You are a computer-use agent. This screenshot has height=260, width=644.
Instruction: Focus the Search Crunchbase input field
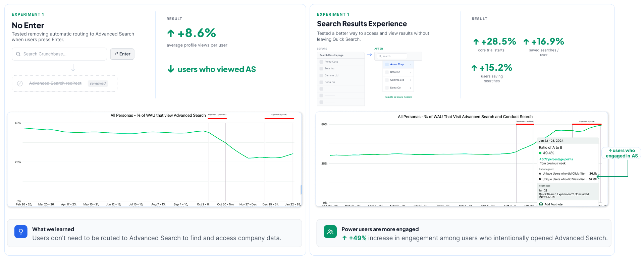[x=59, y=54]
